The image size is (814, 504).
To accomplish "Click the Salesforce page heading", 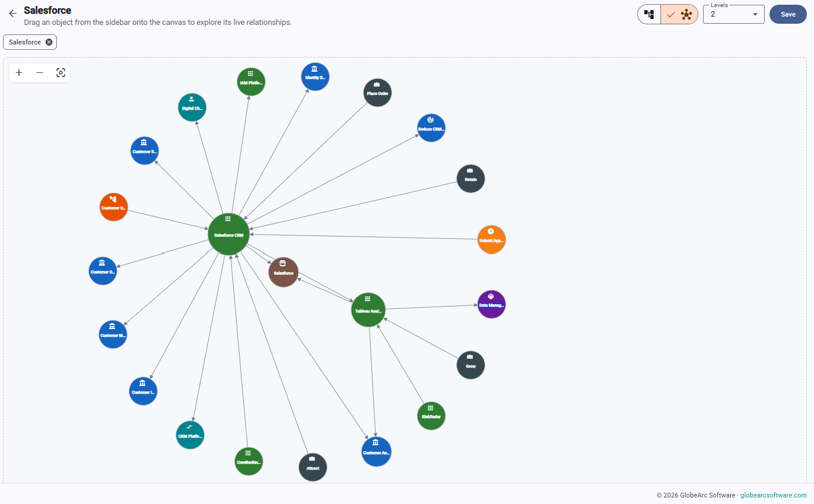I will click(x=47, y=10).
